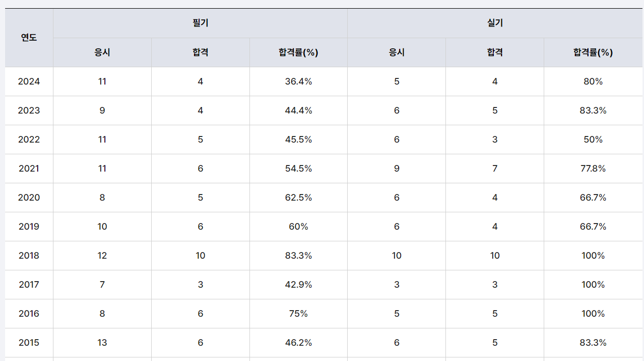This screenshot has height=361, width=644.
Task: Click the 75% cell in the 2016 row
Action: [x=298, y=314]
